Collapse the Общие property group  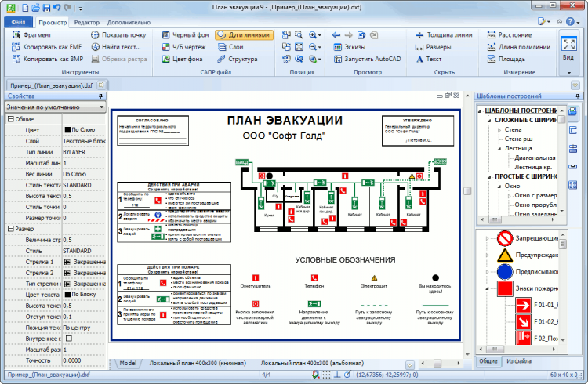pos(11,119)
